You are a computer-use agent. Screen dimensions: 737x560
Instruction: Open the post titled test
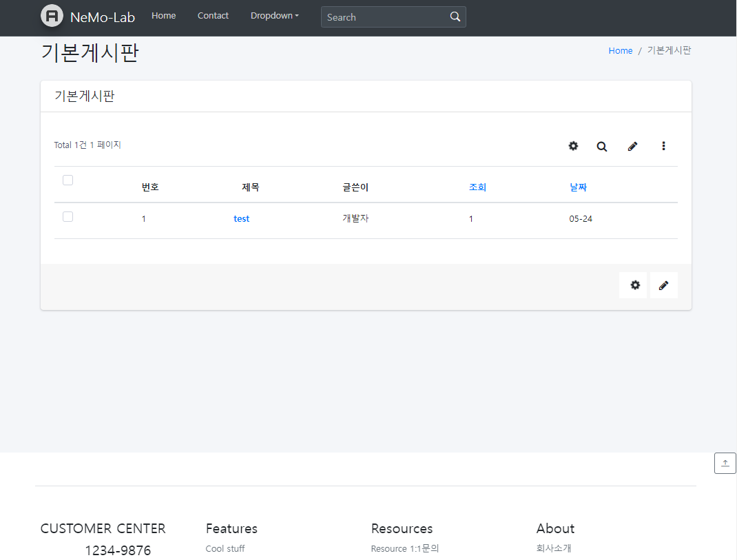pos(241,219)
